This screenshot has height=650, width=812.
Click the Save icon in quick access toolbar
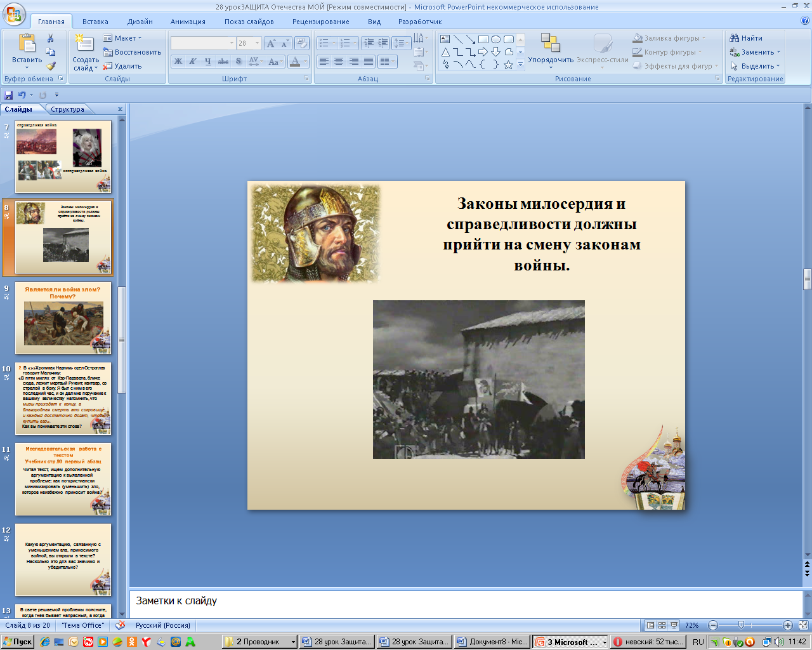8,95
